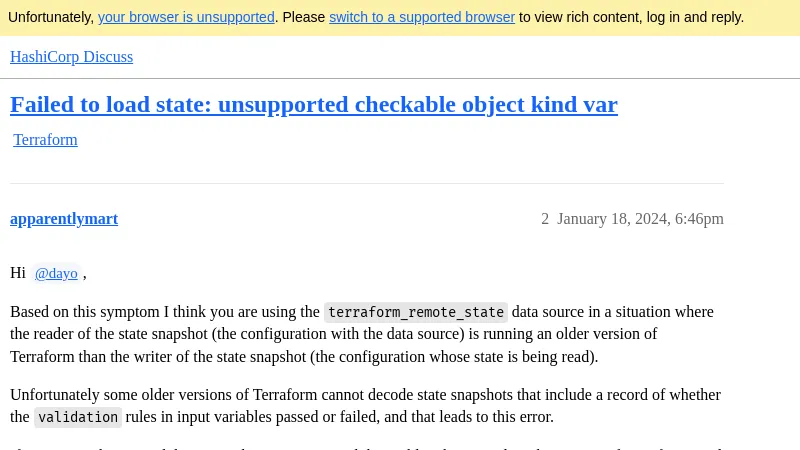Go to HashiCorp Discuss home link
Screen dimensions: 800x450
pos(71,57)
